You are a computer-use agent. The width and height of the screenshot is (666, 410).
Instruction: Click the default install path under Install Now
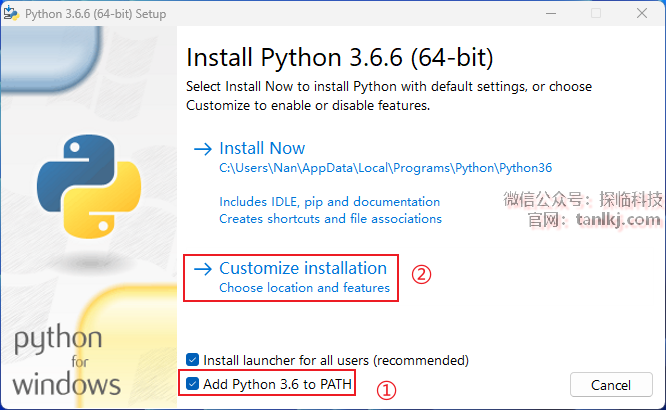pos(385,168)
